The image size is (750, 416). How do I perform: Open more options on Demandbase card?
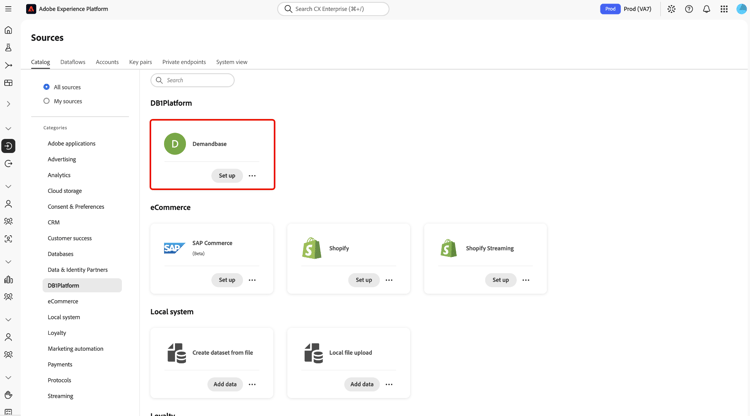[x=252, y=176]
